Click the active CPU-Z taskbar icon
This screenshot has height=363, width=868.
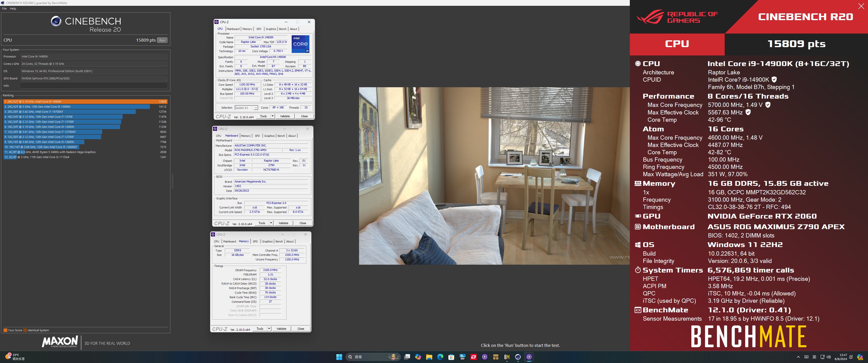(529, 357)
